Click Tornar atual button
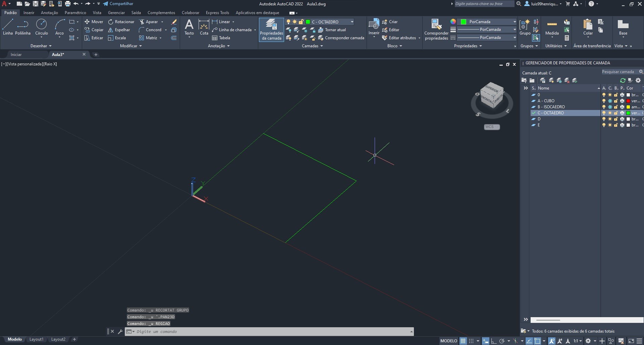This screenshot has height=345, width=644. (x=332, y=30)
